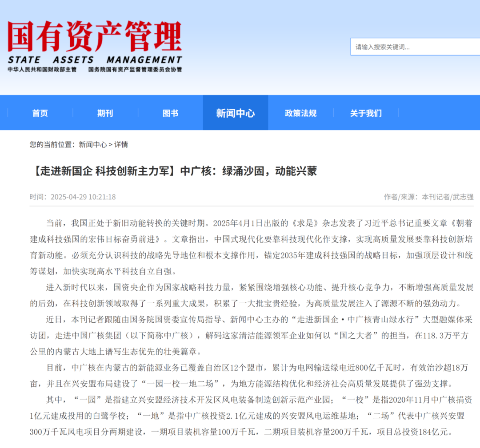The image size is (480, 448).
Task: Click the 国有资产管理 red logo
Action: pos(94,36)
